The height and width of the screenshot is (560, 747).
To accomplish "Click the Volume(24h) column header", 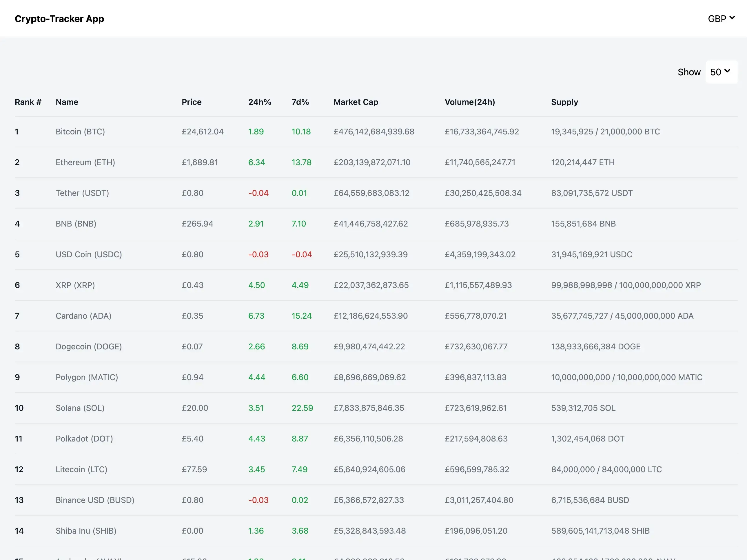I will [x=469, y=102].
